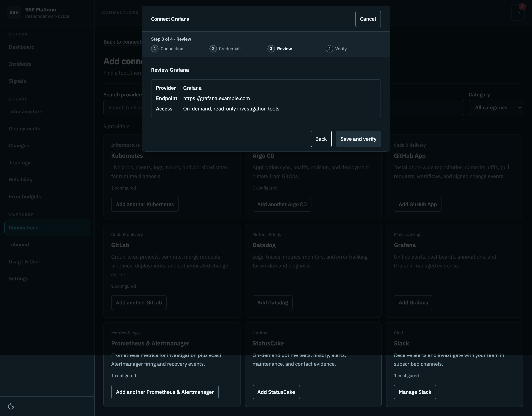The image size is (532, 416).
Task: Click Add another Prometheus & Alertmanager
Action: [165, 392]
